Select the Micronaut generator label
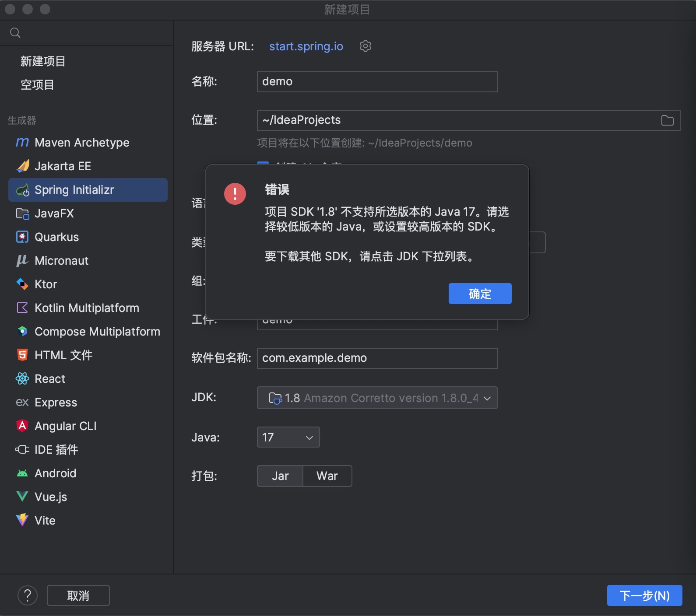This screenshot has width=696, height=616. pos(62,261)
